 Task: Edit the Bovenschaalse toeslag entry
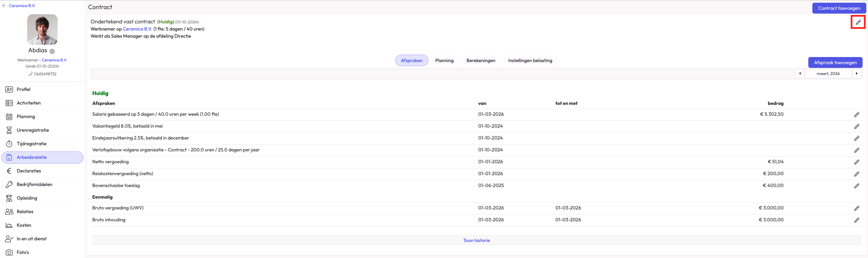[x=856, y=186]
